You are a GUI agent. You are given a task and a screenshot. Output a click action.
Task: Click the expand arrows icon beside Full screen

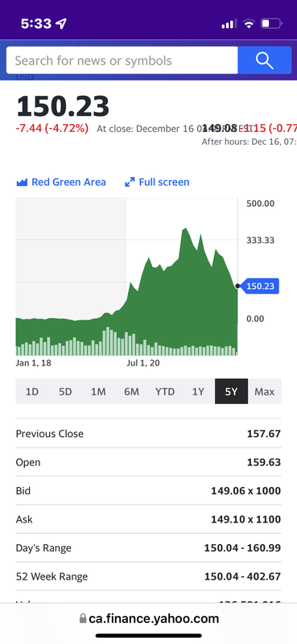tap(130, 182)
